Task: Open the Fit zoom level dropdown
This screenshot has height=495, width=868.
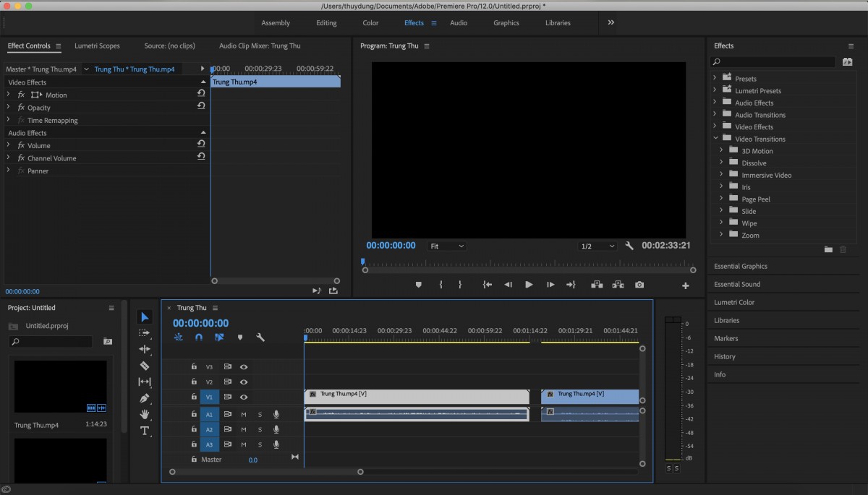Action: pos(446,246)
